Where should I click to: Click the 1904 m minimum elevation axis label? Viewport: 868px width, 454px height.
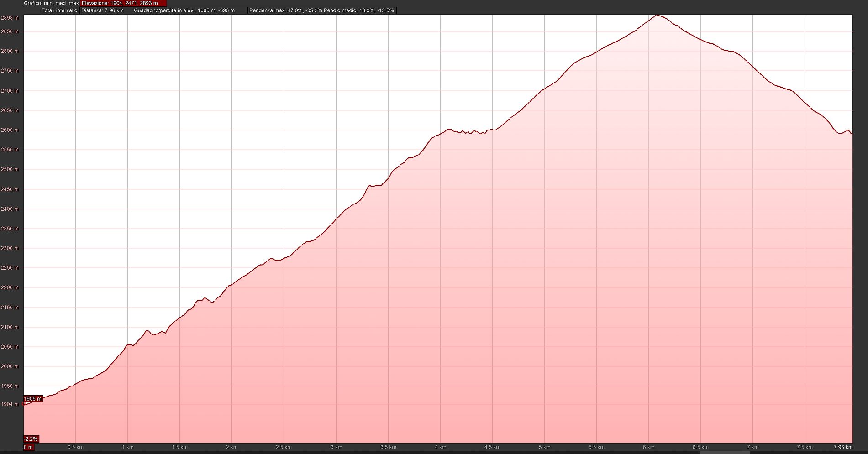pos(10,404)
